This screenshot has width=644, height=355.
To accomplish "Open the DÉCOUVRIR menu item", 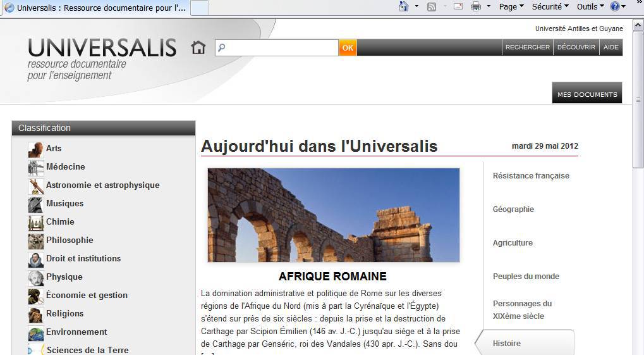I will [x=576, y=47].
